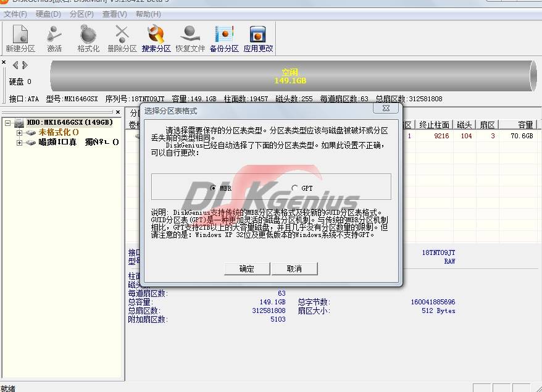The image size is (542, 392).
Task: Collapse the HD0:MK1646GSX disk node
Action: click(8, 123)
